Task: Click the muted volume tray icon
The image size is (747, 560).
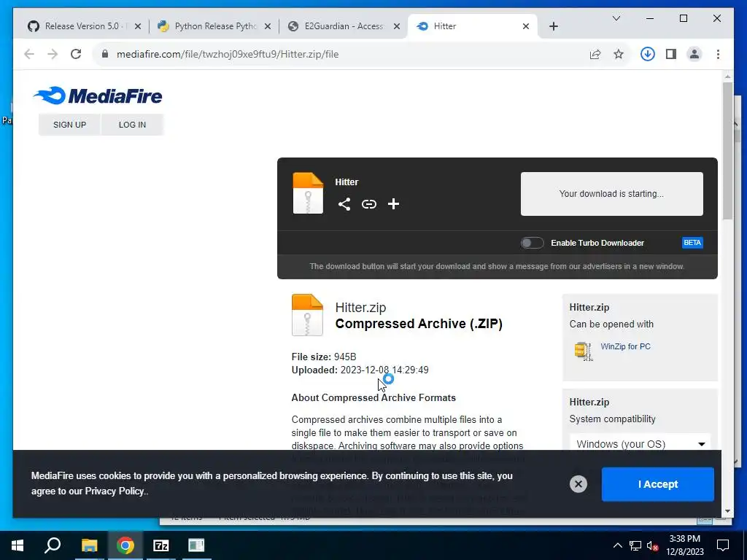Action: point(652,545)
